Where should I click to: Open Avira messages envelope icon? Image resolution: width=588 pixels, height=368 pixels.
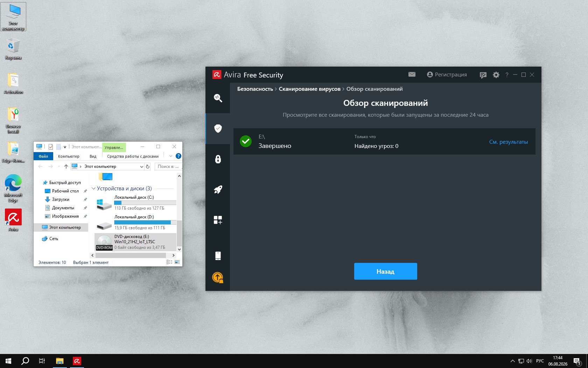412,75
